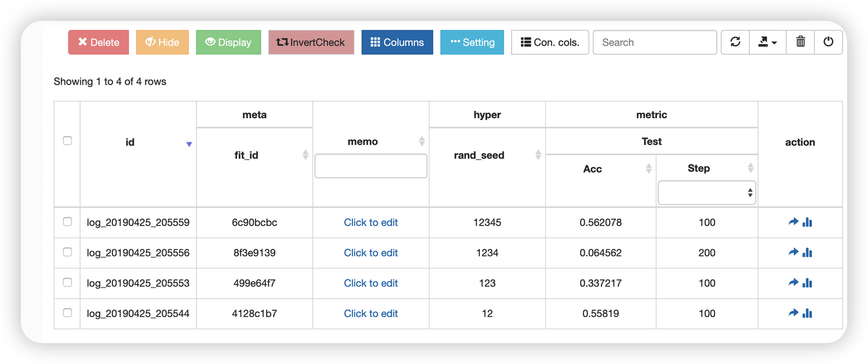Check the row log_20190425_205559 checkbox
Viewport: 868px width, 364px height.
pyautogui.click(x=67, y=221)
